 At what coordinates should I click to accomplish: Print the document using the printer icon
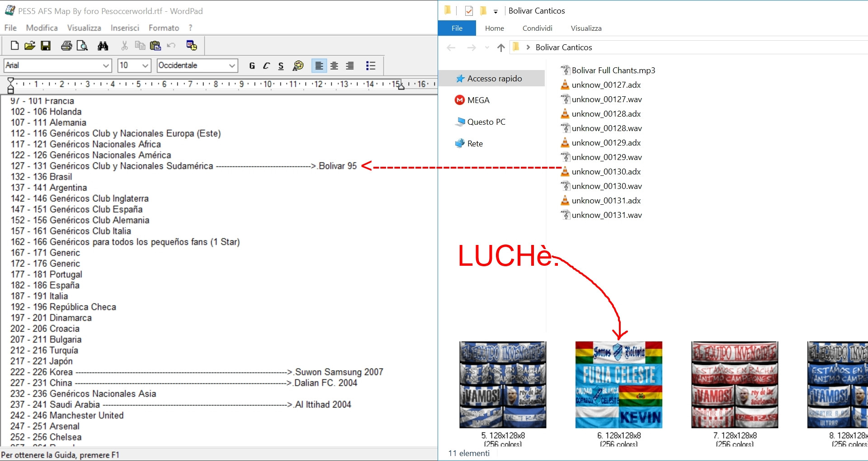pos(66,46)
